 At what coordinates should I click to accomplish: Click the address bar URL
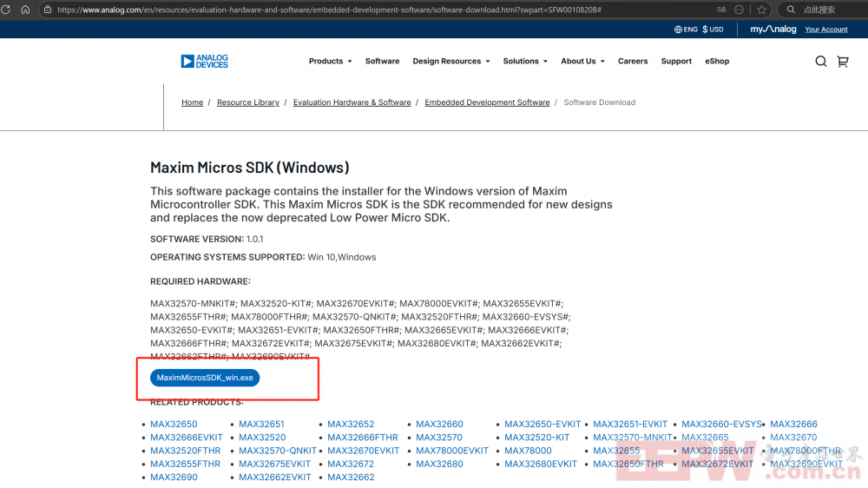pos(329,10)
